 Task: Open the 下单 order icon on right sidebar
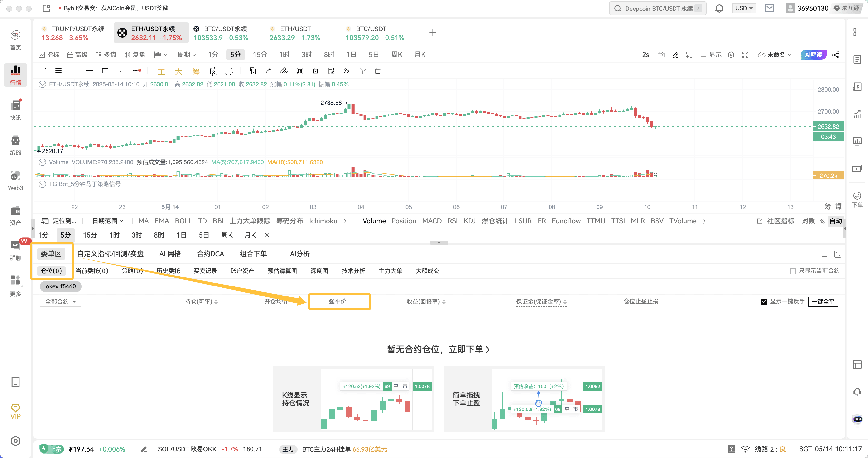click(857, 199)
